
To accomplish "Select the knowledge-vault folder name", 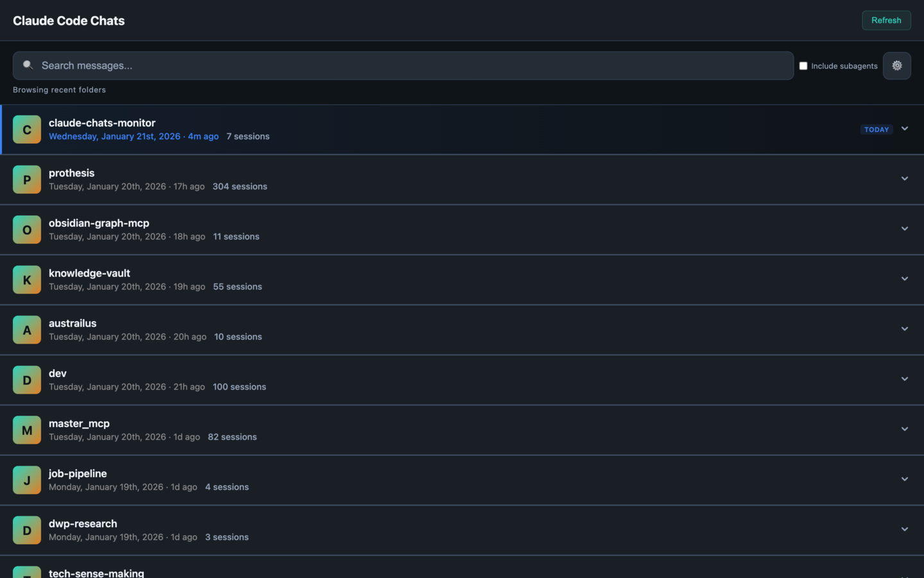I will 89,273.
